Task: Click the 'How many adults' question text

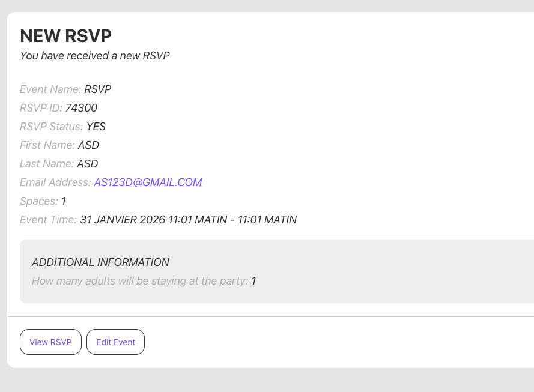Action: tap(139, 281)
